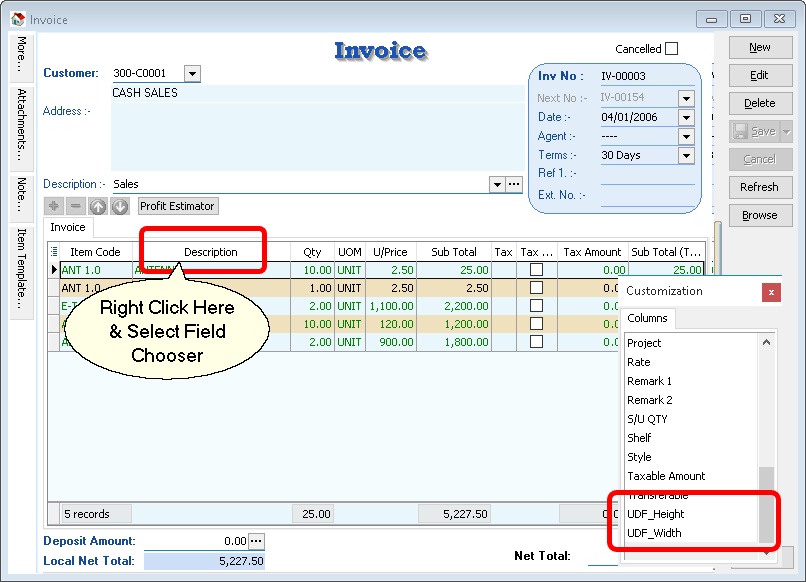Open the Customer code dropdown

[x=192, y=73]
